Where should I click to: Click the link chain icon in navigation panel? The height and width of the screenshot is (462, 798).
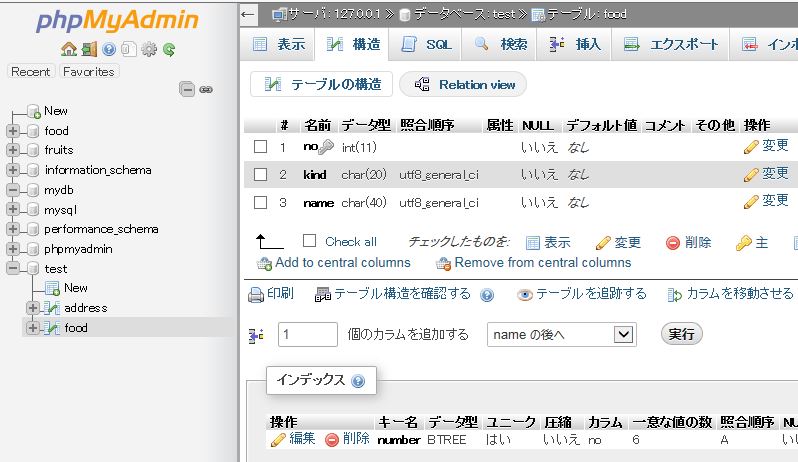[206, 89]
